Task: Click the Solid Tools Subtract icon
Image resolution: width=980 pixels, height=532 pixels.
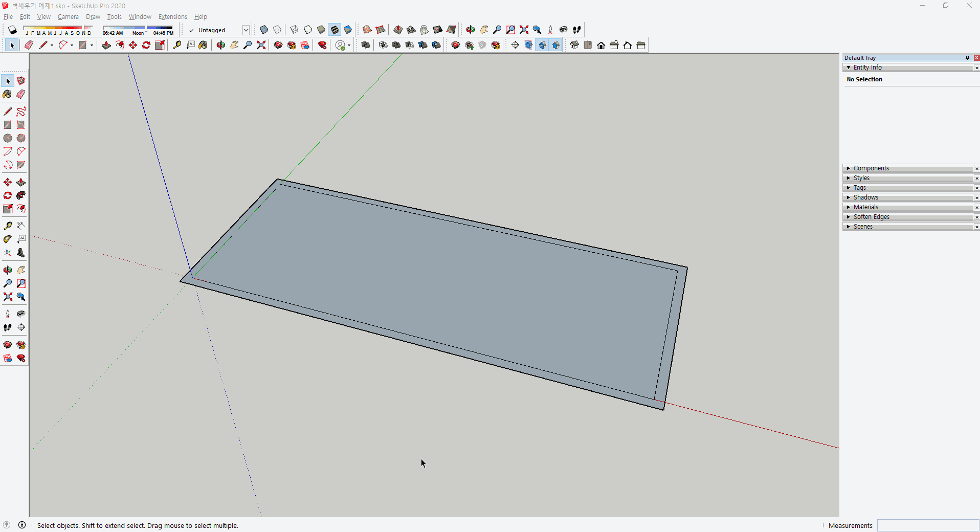Action: 410,45
